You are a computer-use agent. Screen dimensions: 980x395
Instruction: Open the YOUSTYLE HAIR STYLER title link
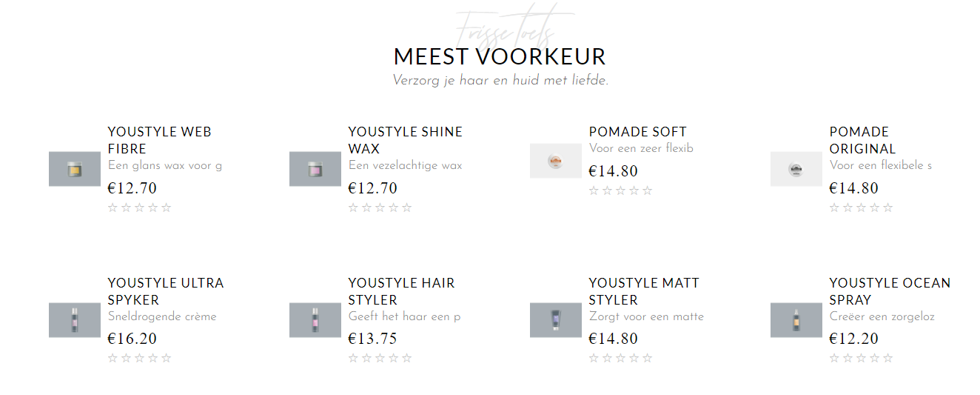[402, 291]
